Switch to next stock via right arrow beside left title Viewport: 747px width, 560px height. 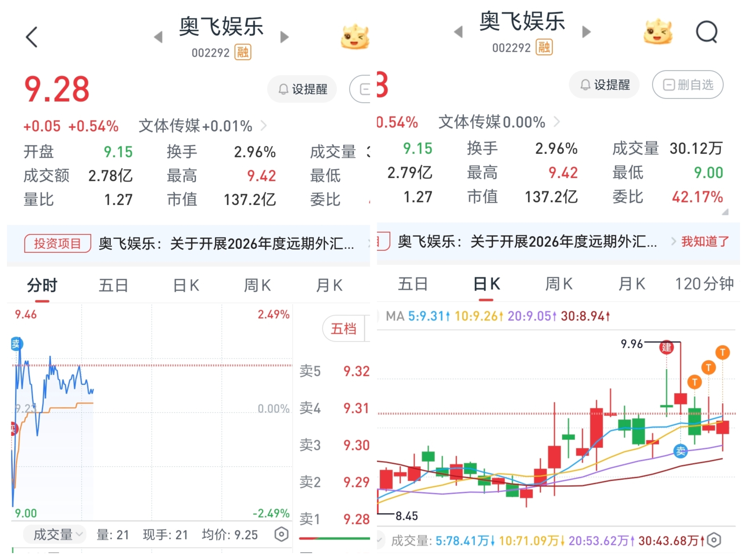pos(284,37)
